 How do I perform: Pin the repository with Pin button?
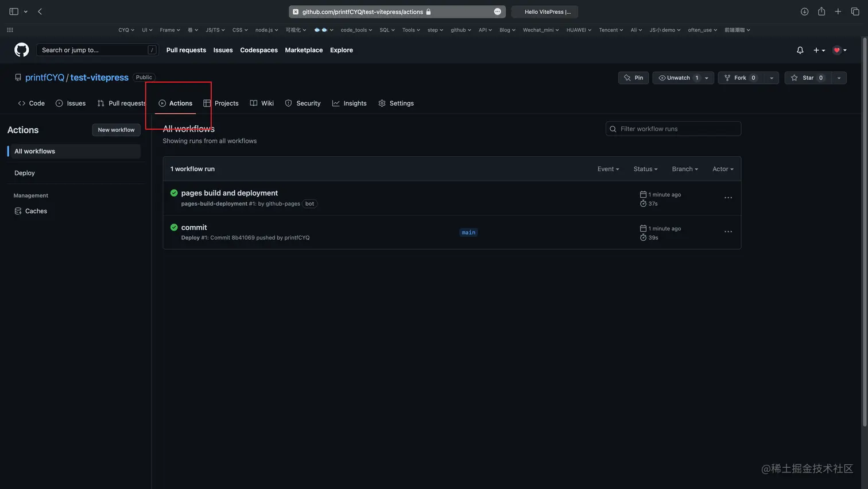(634, 78)
